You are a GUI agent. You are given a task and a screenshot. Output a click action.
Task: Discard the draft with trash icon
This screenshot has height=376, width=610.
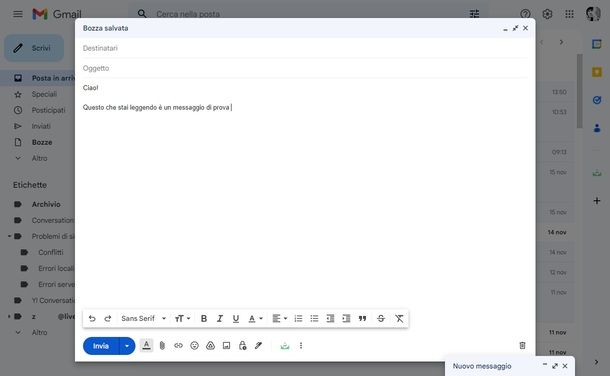(522, 345)
